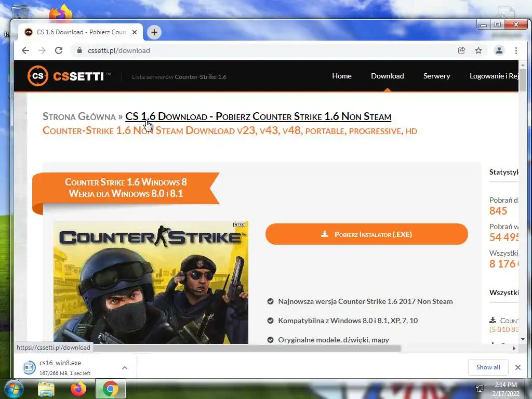Reload the page with the refresh icon
Viewport: 532px width, 399px height.
click(59, 50)
